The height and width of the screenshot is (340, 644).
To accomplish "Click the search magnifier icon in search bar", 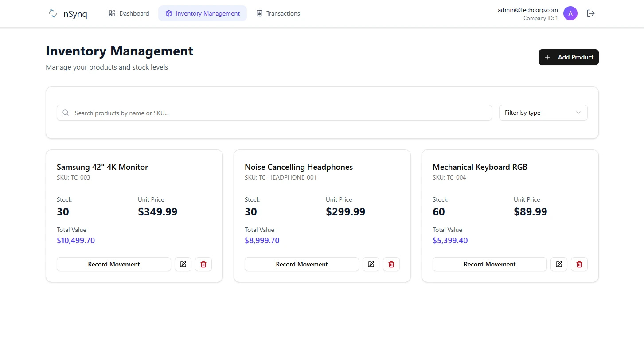I will [66, 113].
